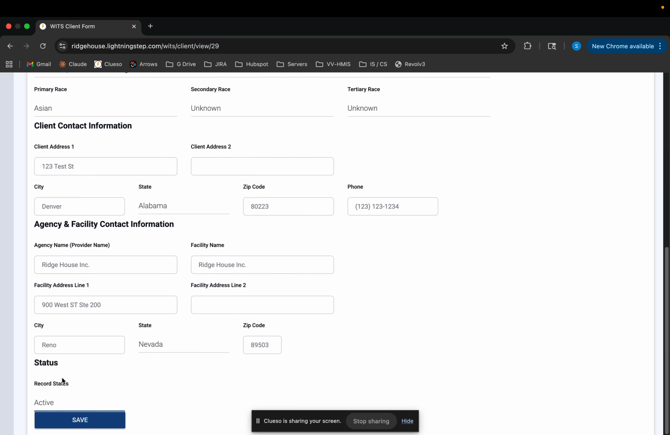Open the facility State dropdown showing Nevada
This screenshot has width=670, height=435.
[x=183, y=344]
